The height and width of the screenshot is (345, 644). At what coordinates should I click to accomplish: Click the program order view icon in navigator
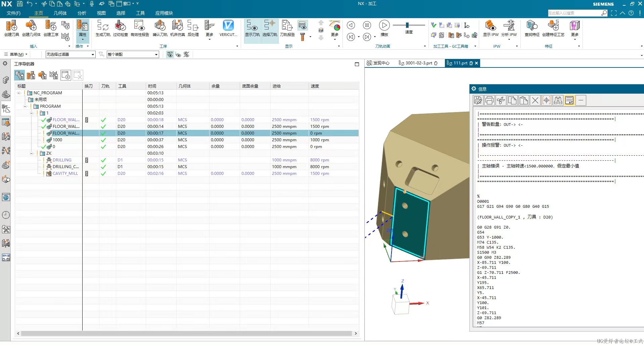pos(19,75)
